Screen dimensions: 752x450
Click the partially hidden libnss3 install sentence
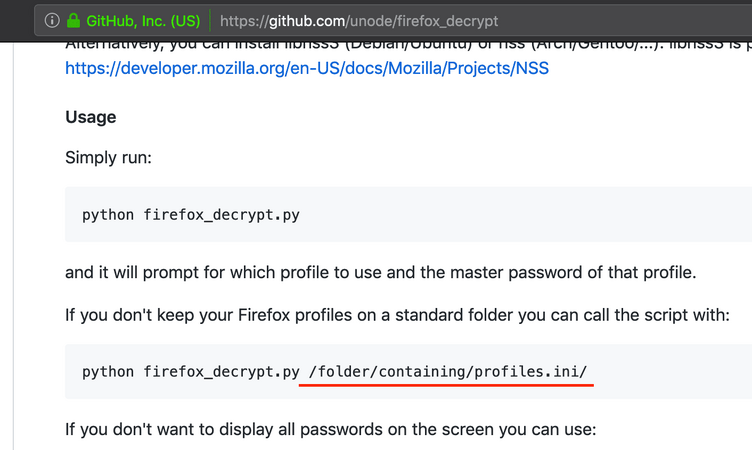pyautogui.click(x=409, y=46)
